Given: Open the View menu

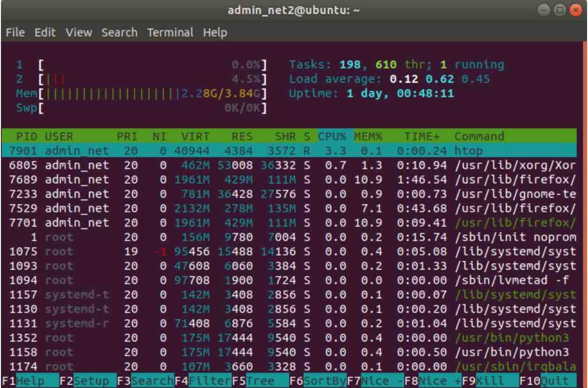Looking at the screenshot, I should (x=78, y=33).
